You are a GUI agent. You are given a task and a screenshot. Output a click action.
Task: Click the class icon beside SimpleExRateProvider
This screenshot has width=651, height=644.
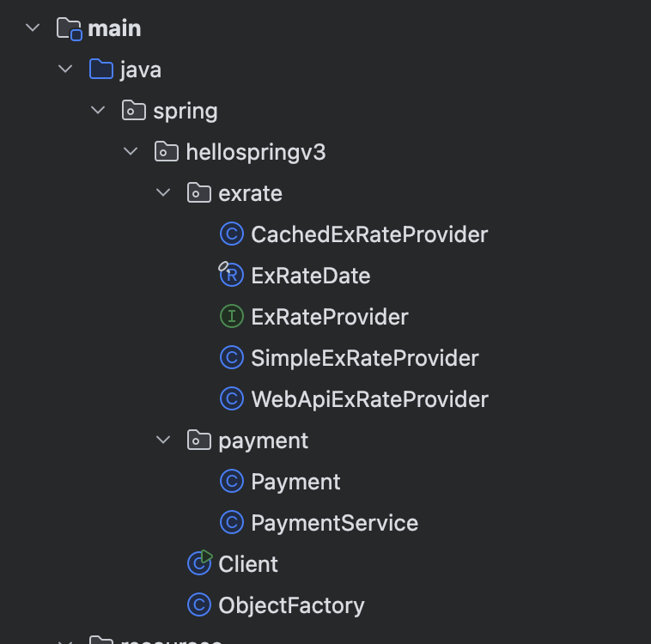232,358
